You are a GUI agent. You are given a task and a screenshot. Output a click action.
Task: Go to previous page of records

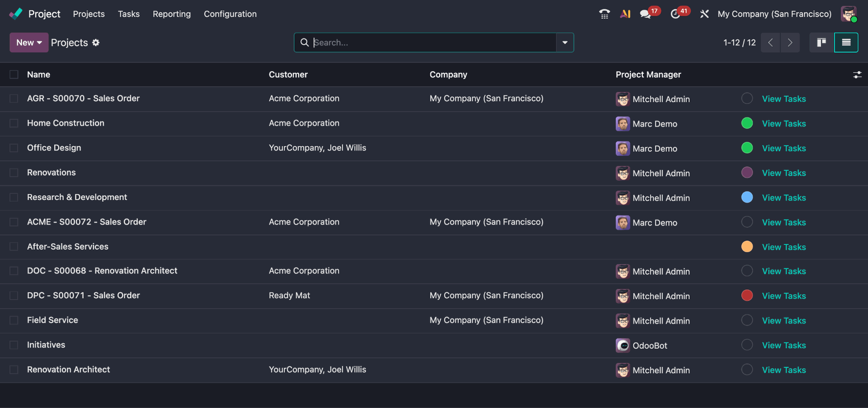click(770, 42)
